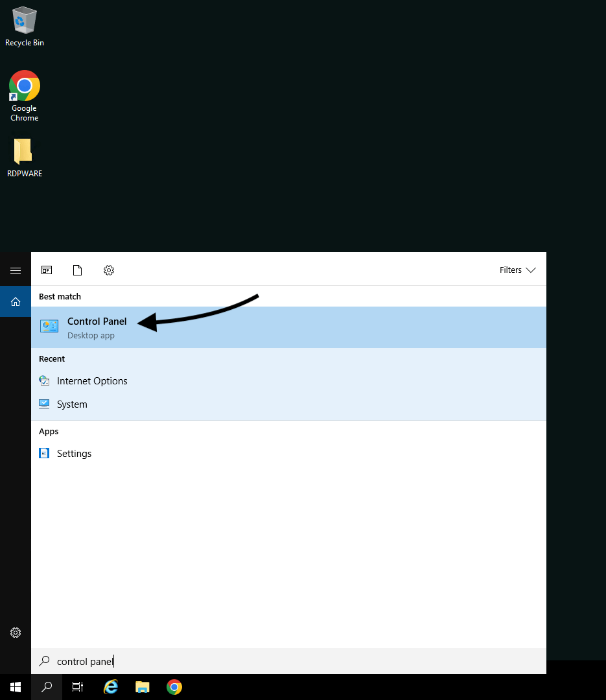Click the Control Panel app icon

[x=49, y=326]
